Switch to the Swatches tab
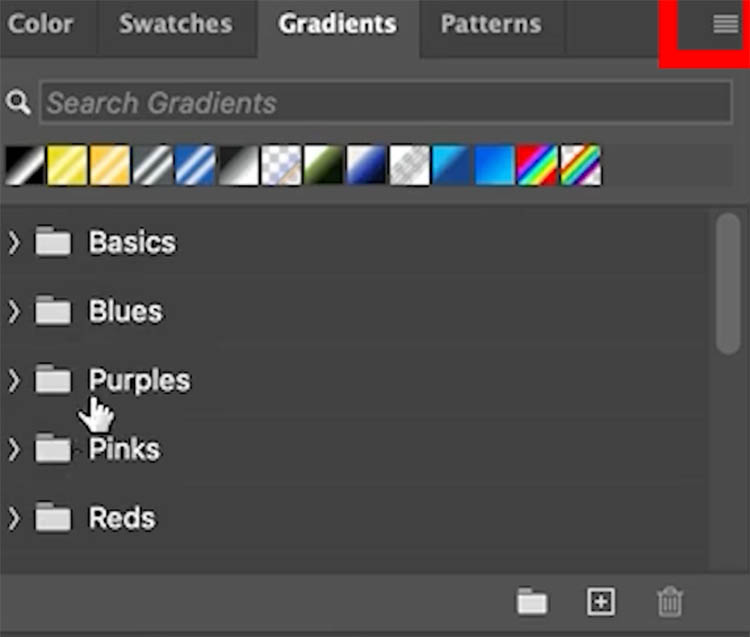 point(175,24)
